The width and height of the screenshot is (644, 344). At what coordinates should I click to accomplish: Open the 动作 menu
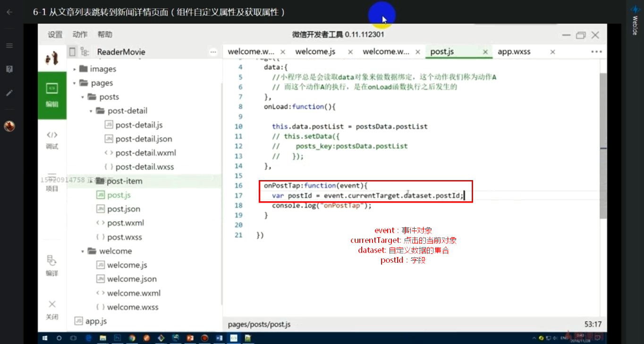click(80, 34)
